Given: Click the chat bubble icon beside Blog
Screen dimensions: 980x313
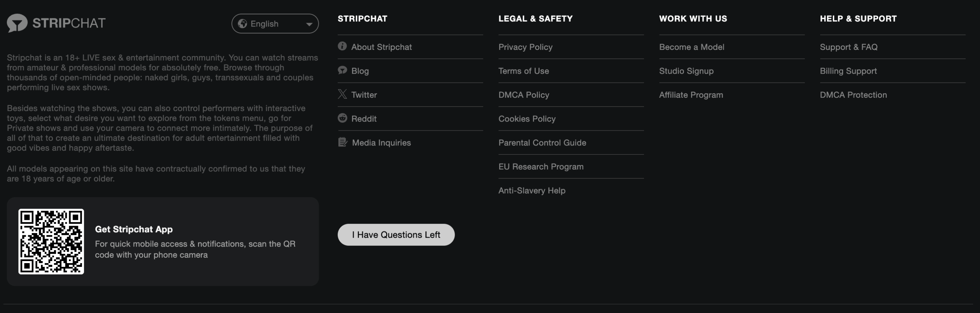Looking at the screenshot, I should click(x=342, y=71).
